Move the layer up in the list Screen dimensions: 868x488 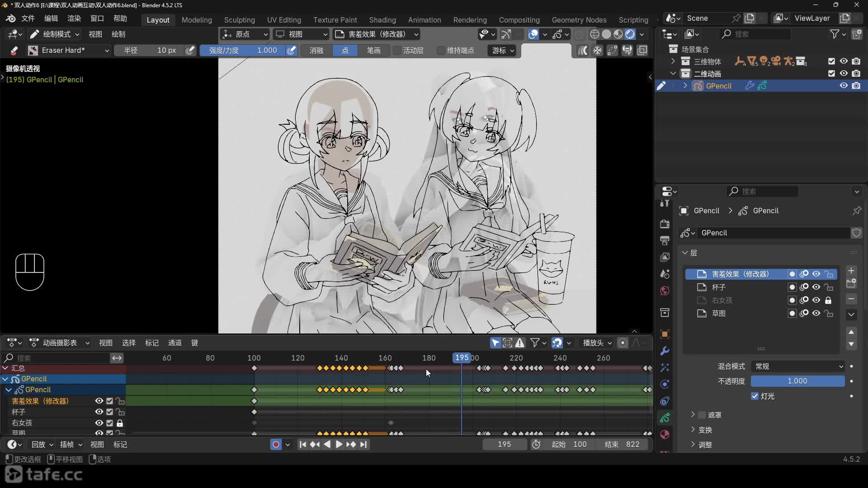tap(851, 332)
